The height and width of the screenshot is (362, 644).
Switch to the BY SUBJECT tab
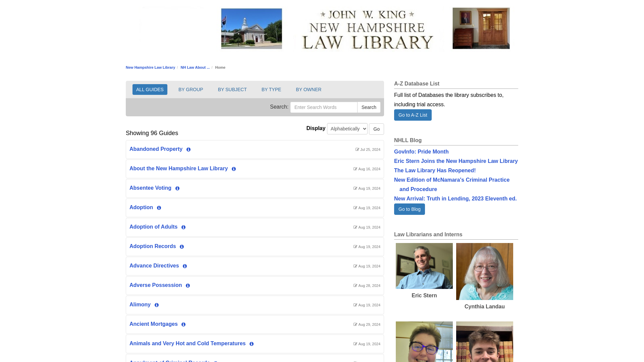(232, 89)
